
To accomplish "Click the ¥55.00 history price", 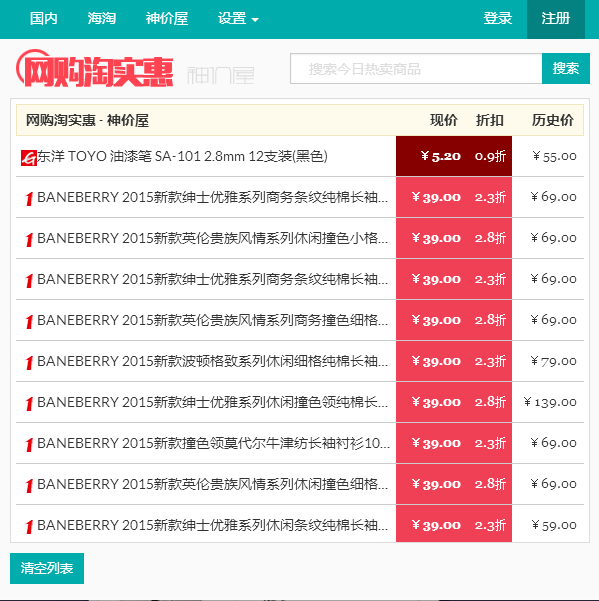I will [x=554, y=156].
